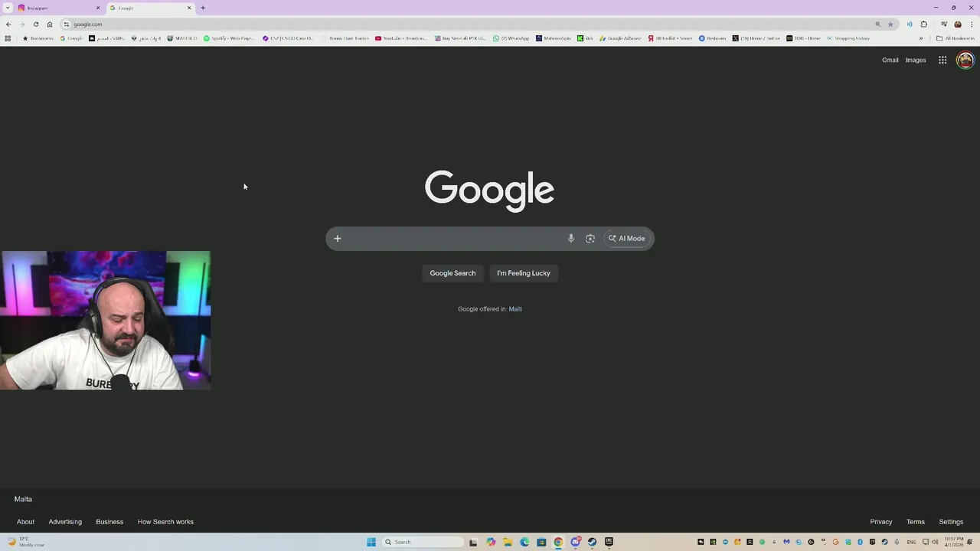Viewport: 980px width, 551px height.
Task: Go back to previous page
Action: (x=8, y=24)
